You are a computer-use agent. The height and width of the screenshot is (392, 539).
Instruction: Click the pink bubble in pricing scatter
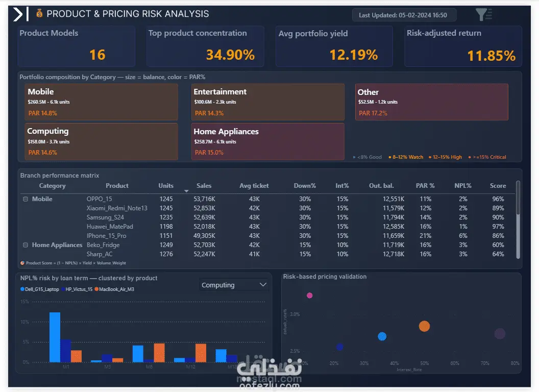click(310, 296)
